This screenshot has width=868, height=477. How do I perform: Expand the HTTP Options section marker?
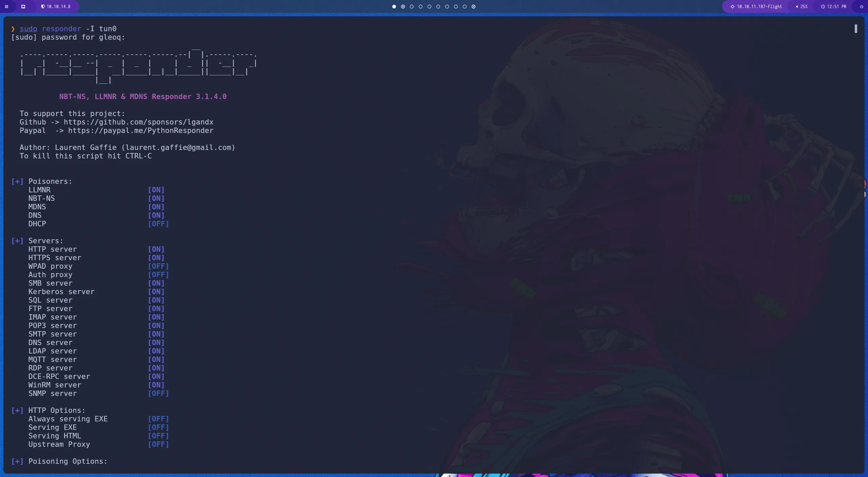pyautogui.click(x=17, y=410)
